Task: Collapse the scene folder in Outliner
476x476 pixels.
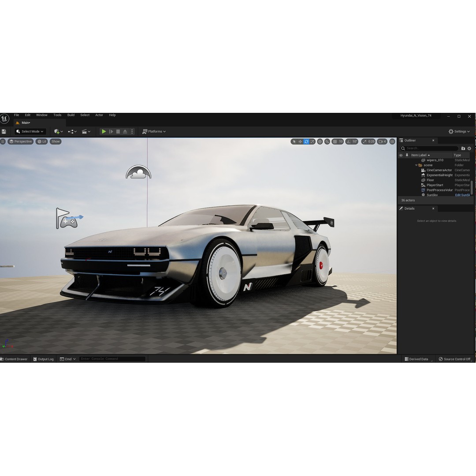Action: pos(416,165)
